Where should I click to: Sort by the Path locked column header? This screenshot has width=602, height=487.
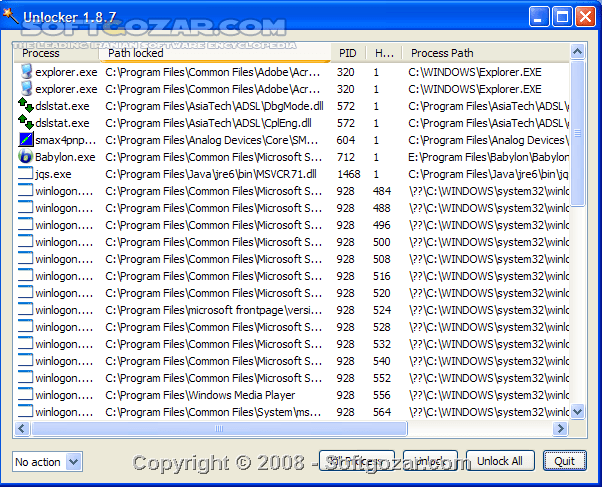click(215, 53)
